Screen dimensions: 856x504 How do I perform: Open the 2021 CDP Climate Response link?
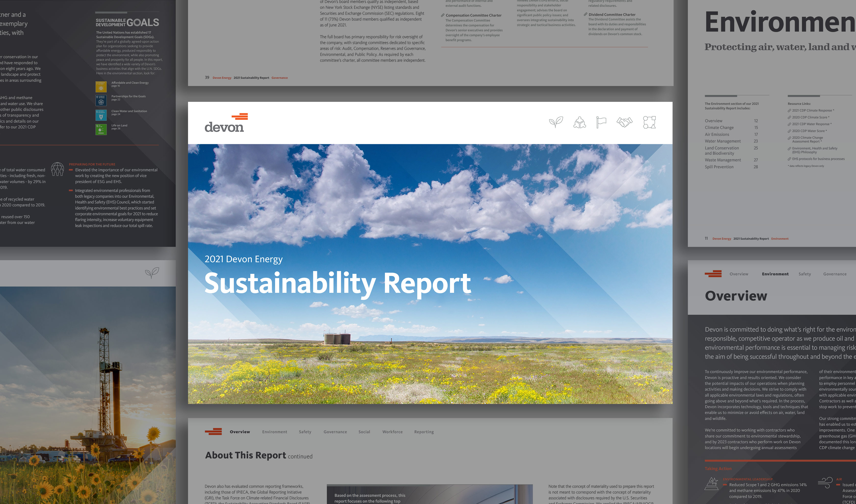[x=813, y=110]
